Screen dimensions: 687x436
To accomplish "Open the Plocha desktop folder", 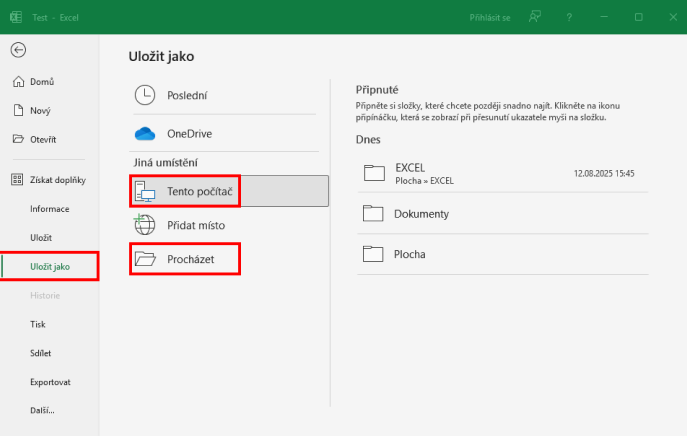I will (503, 254).
